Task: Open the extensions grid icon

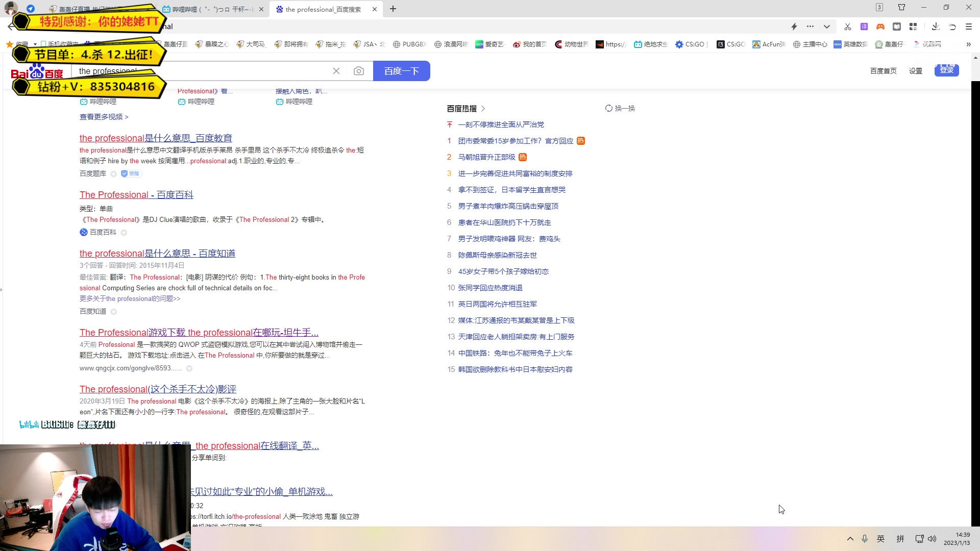Action: pyautogui.click(x=913, y=27)
